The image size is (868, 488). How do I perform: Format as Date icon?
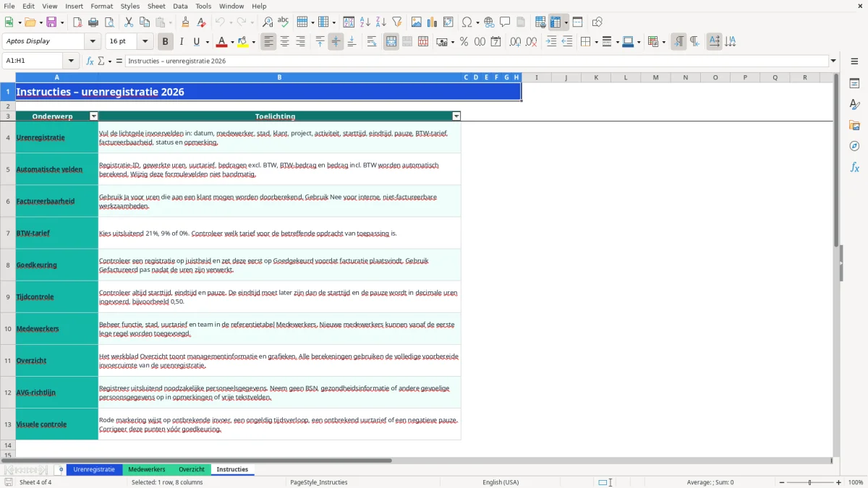click(x=495, y=42)
